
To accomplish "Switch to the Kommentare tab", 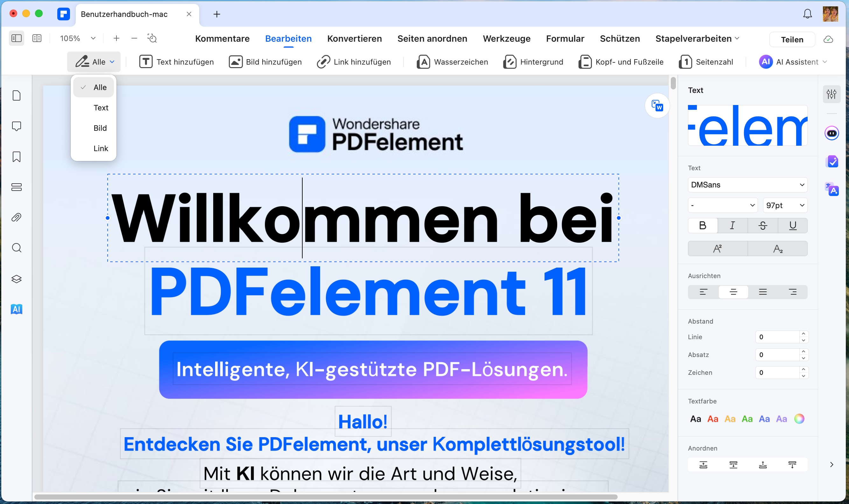I will coord(222,38).
